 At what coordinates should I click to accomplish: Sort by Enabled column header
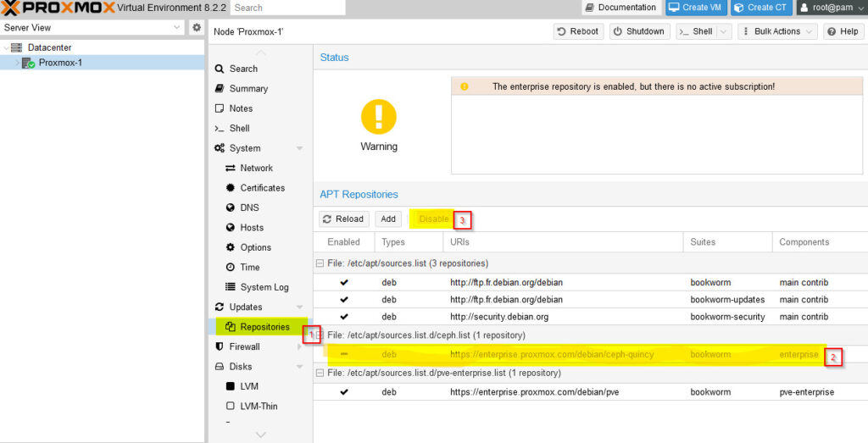point(344,242)
